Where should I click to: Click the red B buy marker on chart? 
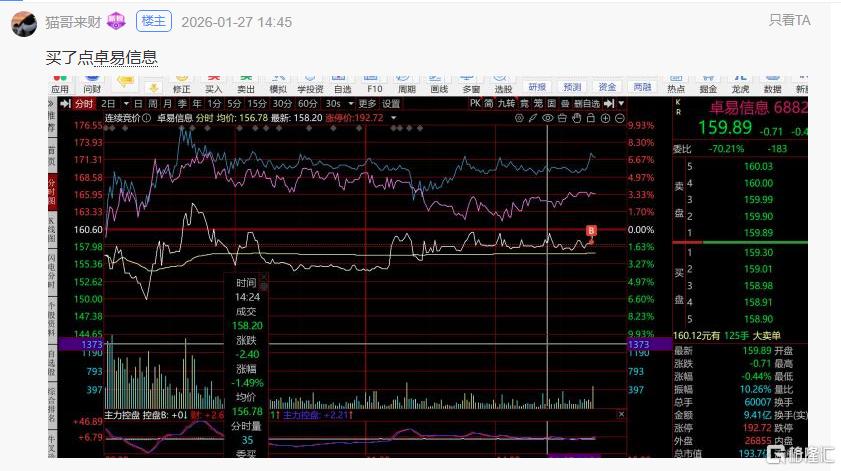[x=591, y=231]
